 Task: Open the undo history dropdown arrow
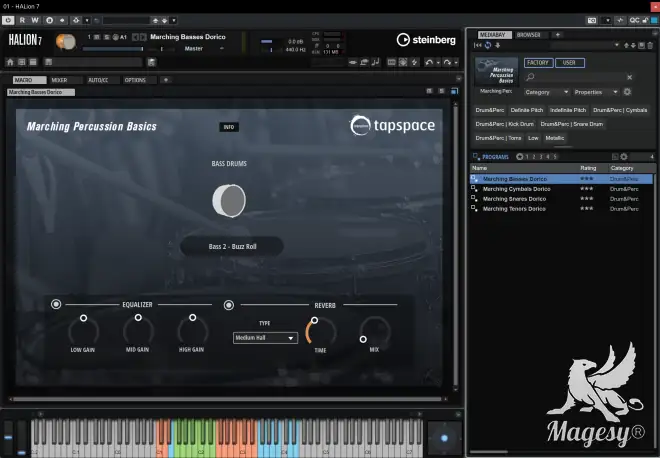[x=438, y=62]
